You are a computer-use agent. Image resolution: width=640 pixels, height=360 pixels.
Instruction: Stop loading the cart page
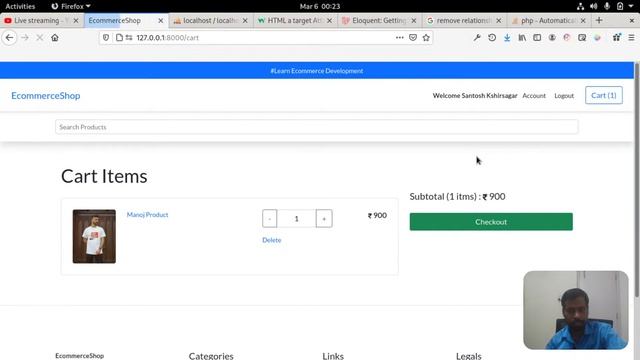coord(40,38)
